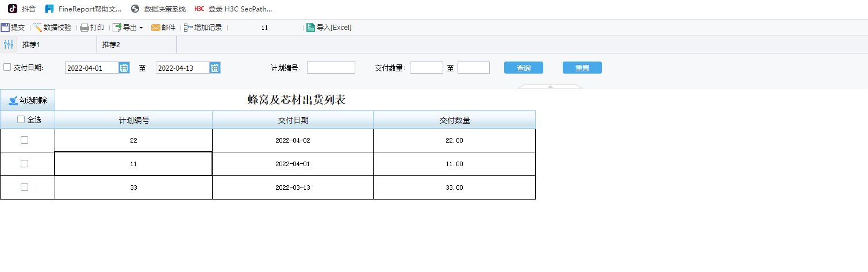The width and height of the screenshot is (868, 272).
Task: Click the 邮件 email button
Action: [163, 28]
